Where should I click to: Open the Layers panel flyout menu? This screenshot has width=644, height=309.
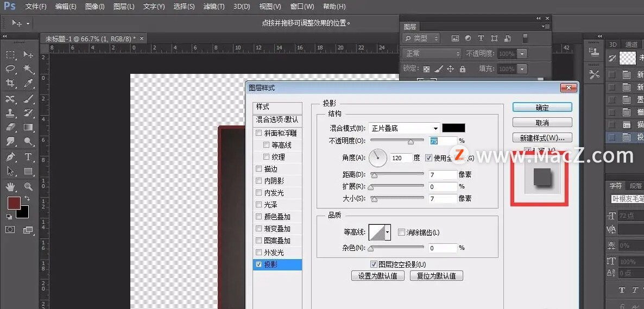click(x=545, y=26)
